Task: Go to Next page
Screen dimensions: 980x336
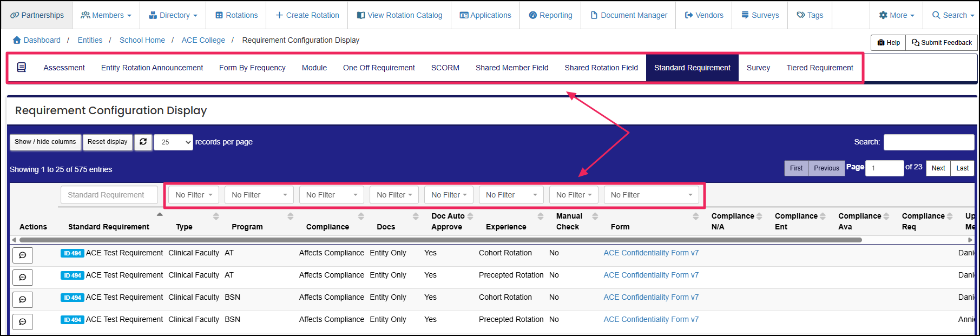Action: pyautogui.click(x=938, y=168)
